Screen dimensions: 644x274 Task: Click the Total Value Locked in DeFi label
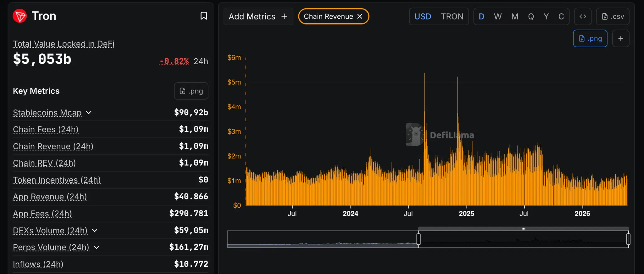64,44
